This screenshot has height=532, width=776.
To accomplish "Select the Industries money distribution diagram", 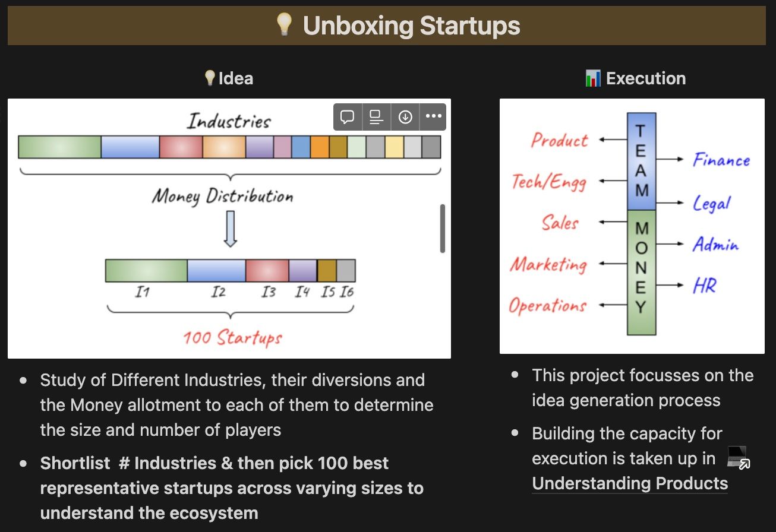I will coord(229,237).
